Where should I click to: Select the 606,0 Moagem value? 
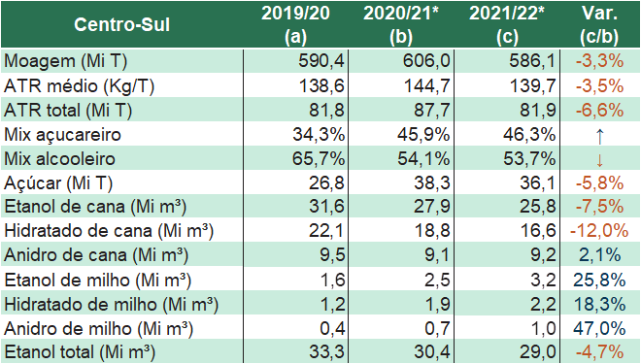tap(426, 61)
